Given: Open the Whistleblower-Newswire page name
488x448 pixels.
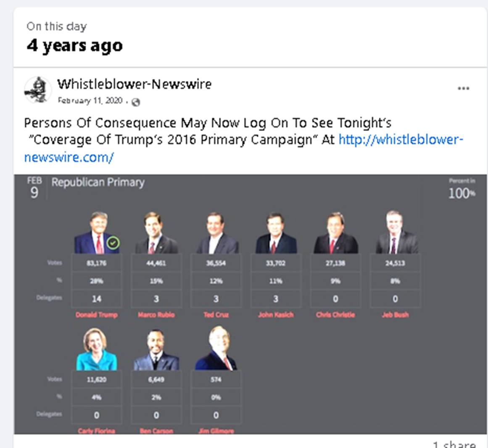Looking at the screenshot, I should click(135, 84).
